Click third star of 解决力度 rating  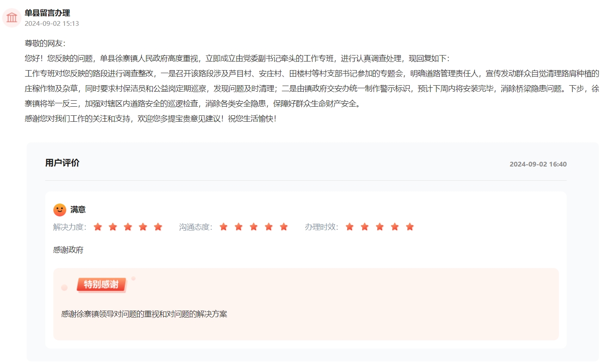click(x=128, y=227)
